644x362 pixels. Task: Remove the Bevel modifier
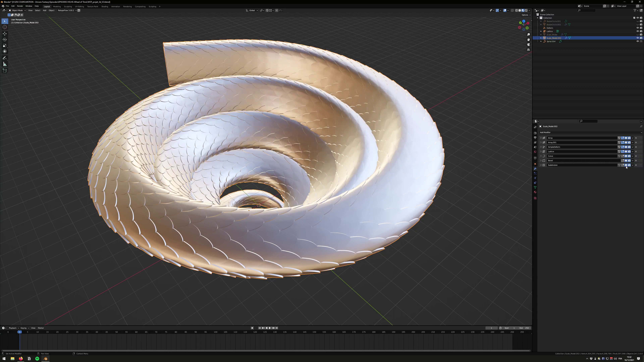click(x=636, y=161)
